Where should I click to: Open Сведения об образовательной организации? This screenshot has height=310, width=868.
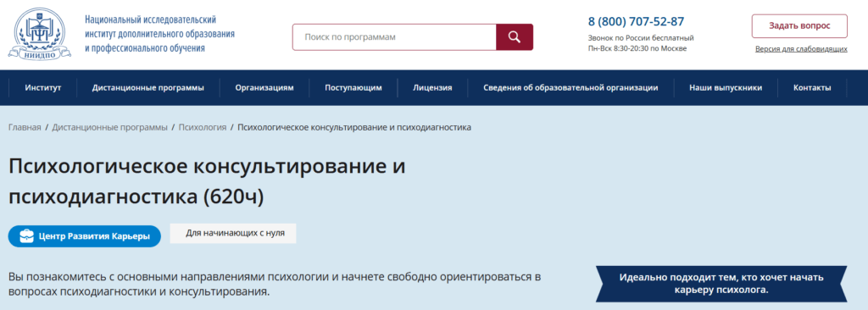point(570,87)
